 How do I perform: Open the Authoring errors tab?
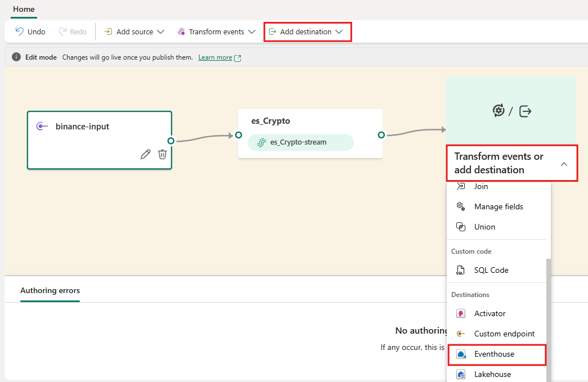click(50, 290)
